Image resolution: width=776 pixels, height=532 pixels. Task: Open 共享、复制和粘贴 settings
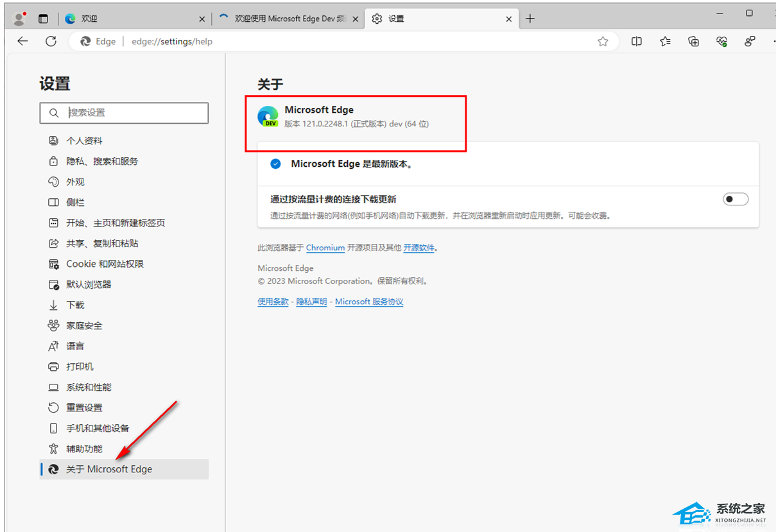click(124, 243)
